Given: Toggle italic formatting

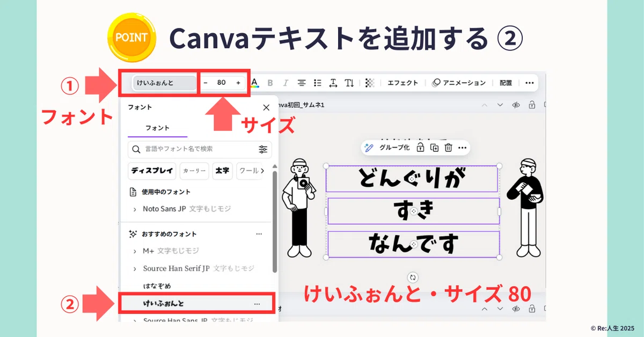Looking at the screenshot, I should 286,83.
